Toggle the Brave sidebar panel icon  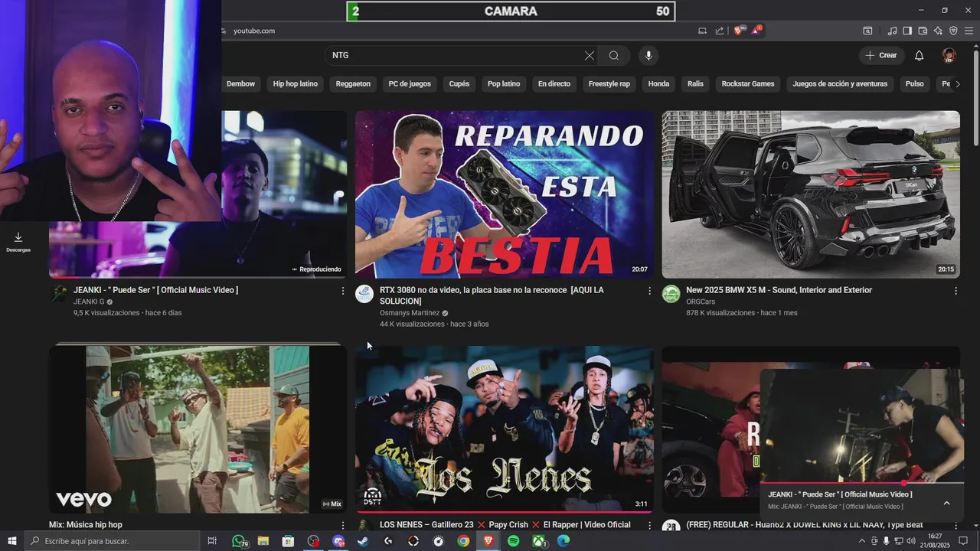tap(907, 31)
